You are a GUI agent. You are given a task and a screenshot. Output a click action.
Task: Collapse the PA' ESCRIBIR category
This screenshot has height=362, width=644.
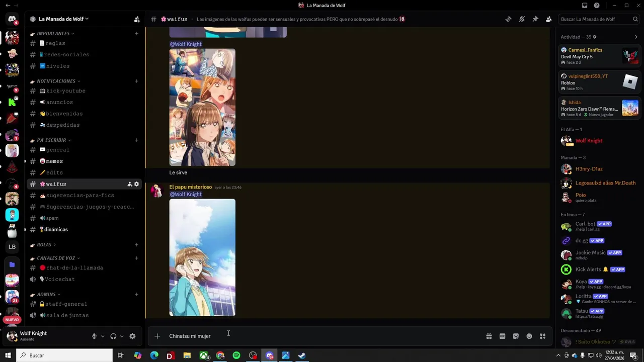point(51,140)
